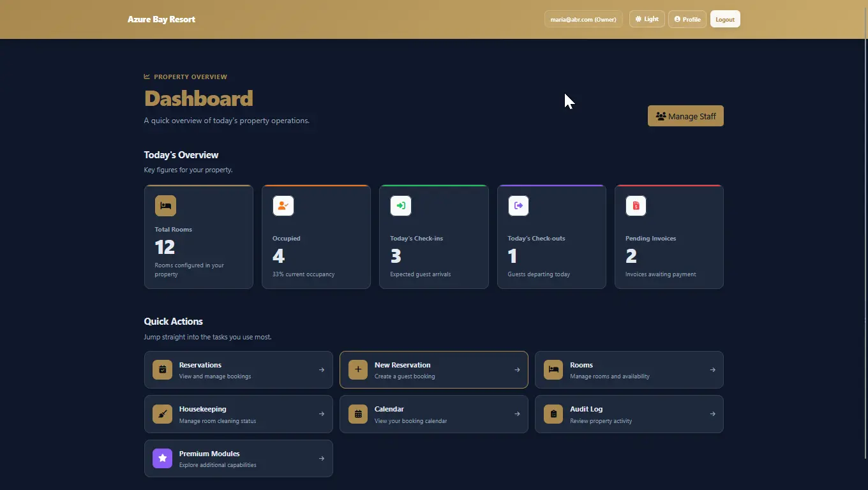Open the Calendar quick action
Screen dimensions: 868x490
click(434, 414)
